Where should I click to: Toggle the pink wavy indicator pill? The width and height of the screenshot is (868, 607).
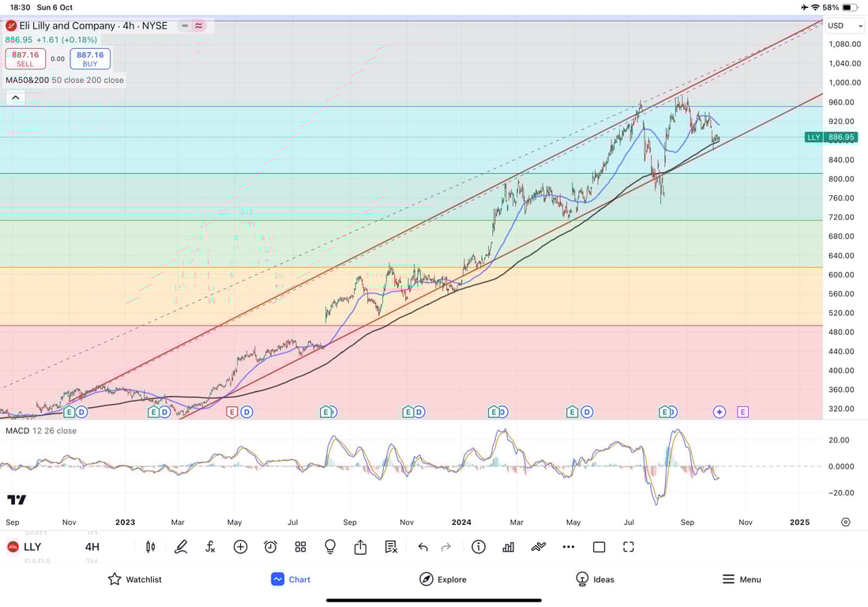[199, 25]
